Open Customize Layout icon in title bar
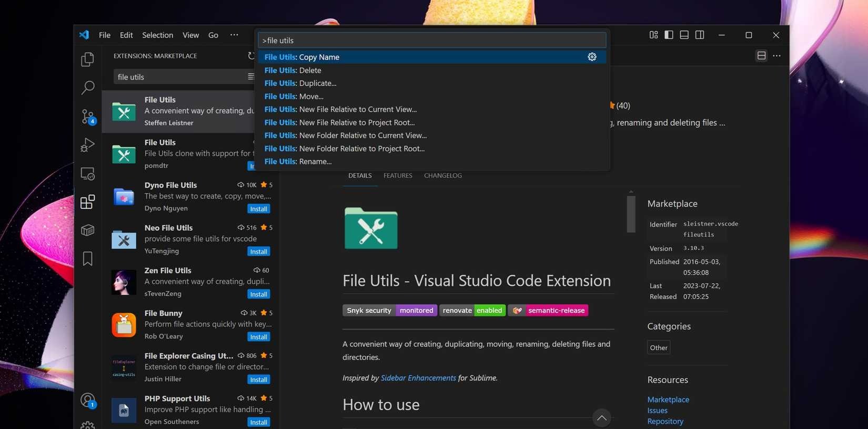 pos(653,35)
